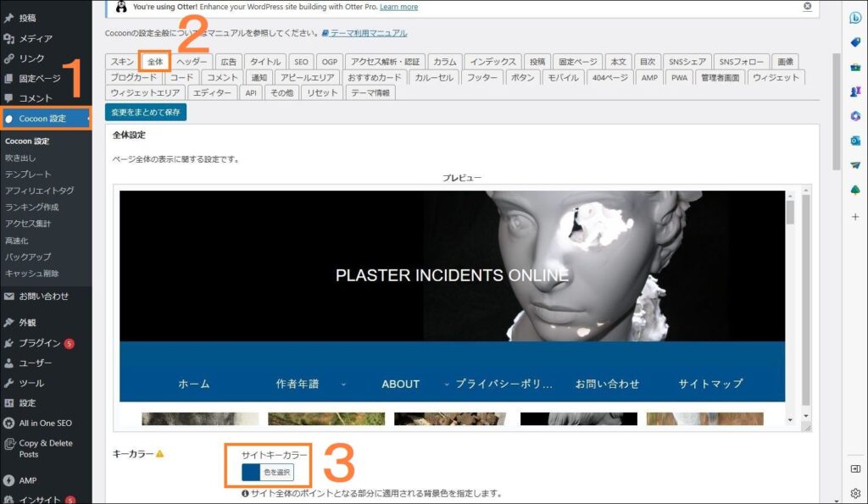Go to the アクセス解析・認証 tab
This screenshot has width=868, height=504.
coord(385,61)
